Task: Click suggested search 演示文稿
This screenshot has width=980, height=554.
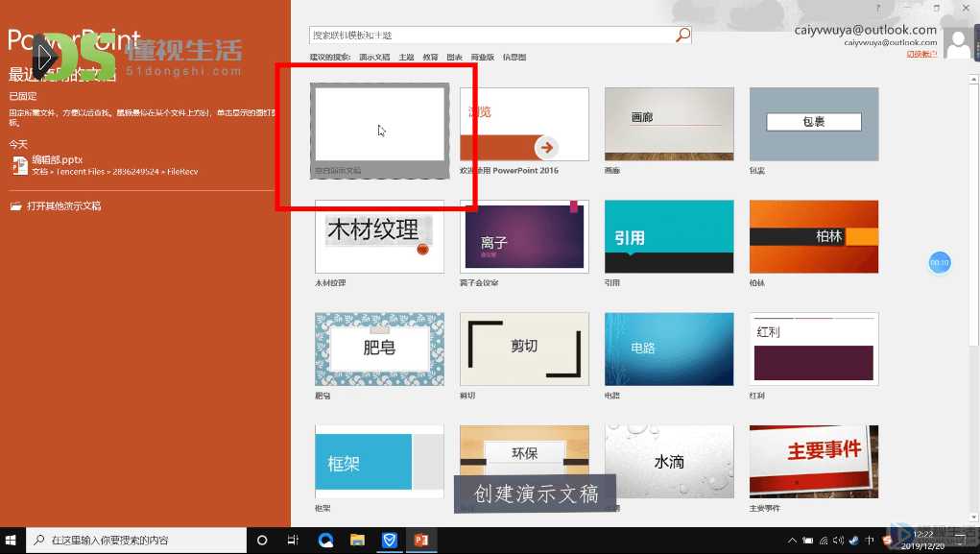Action: point(374,57)
